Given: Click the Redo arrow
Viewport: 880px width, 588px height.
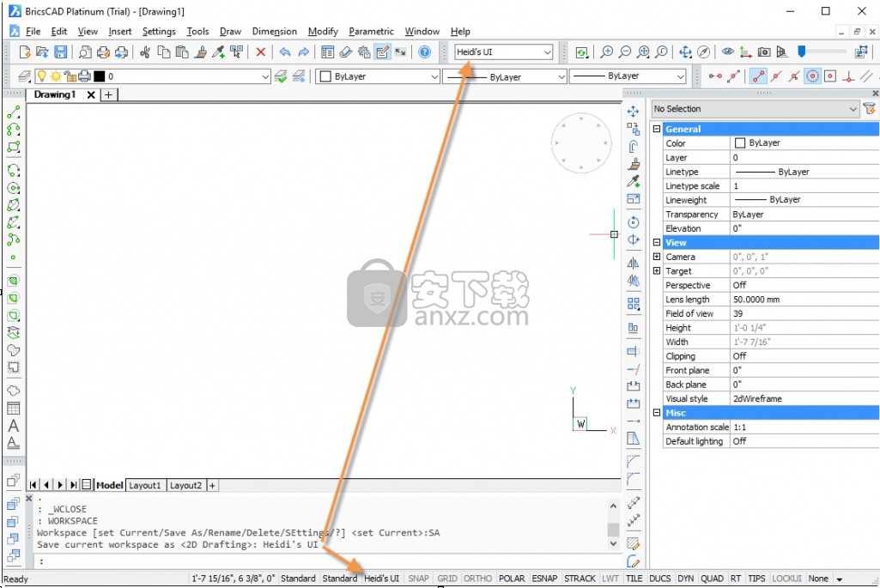Looking at the screenshot, I should click(x=304, y=52).
